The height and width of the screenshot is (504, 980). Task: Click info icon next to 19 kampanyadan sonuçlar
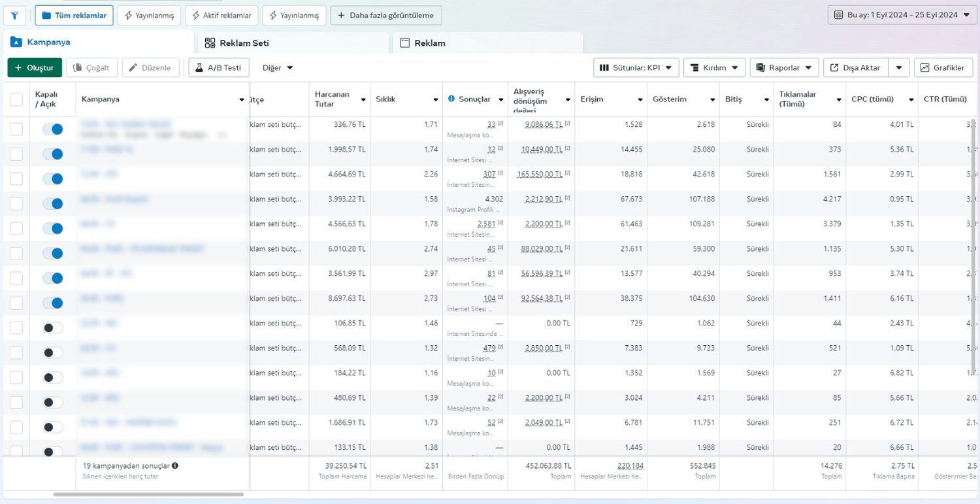(175, 466)
